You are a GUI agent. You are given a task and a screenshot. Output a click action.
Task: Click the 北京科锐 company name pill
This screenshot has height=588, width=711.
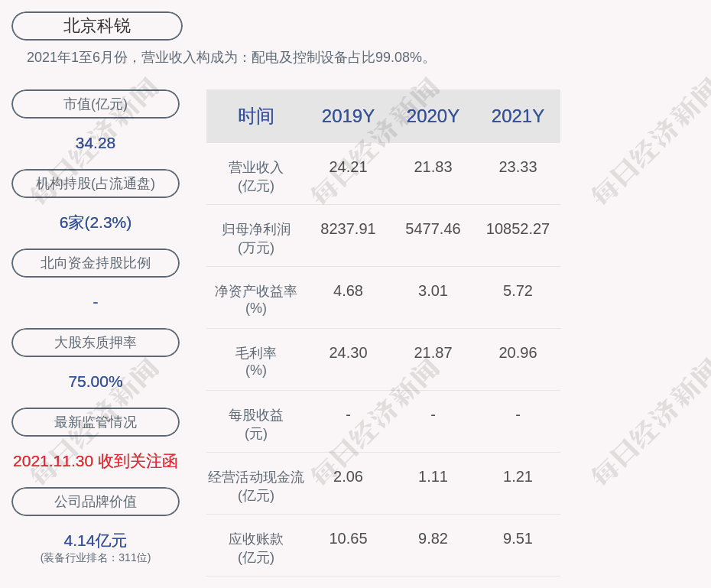click(x=97, y=26)
